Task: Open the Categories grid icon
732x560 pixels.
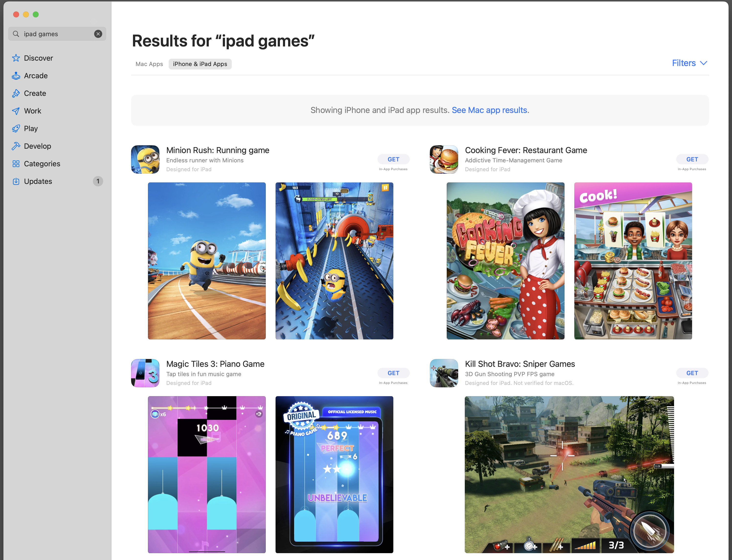Action: pos(16,164)
